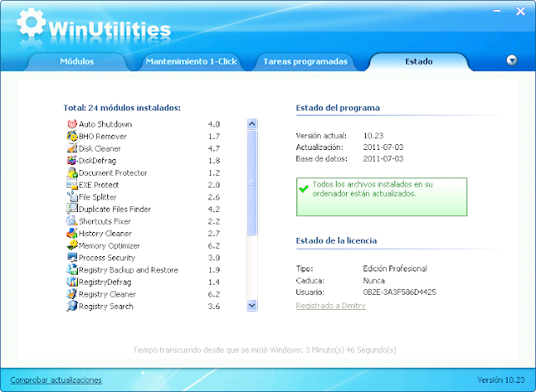Select the History Cleaner label

click(x=105, y=234)
